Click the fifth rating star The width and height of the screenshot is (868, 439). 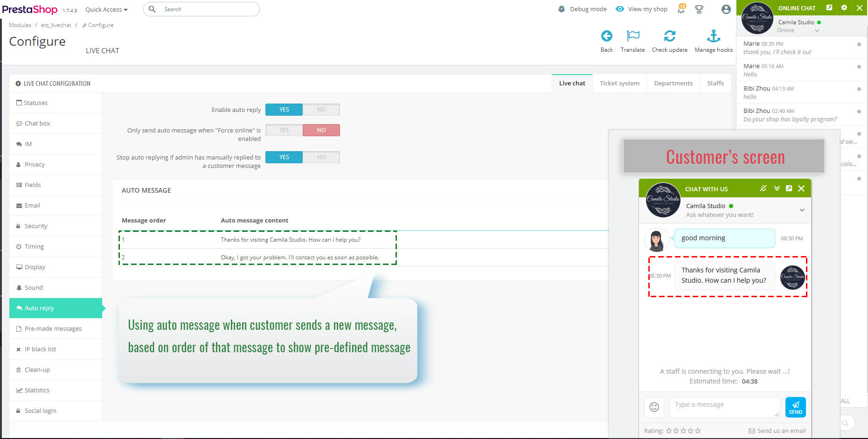pyautogui.click(x=698, y=431)
